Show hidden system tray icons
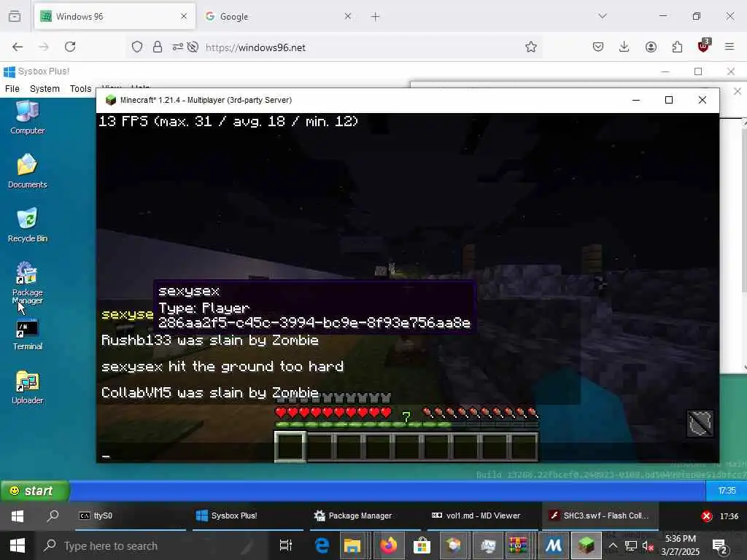This screenshot has height=560, width=747. click(613, 546)
